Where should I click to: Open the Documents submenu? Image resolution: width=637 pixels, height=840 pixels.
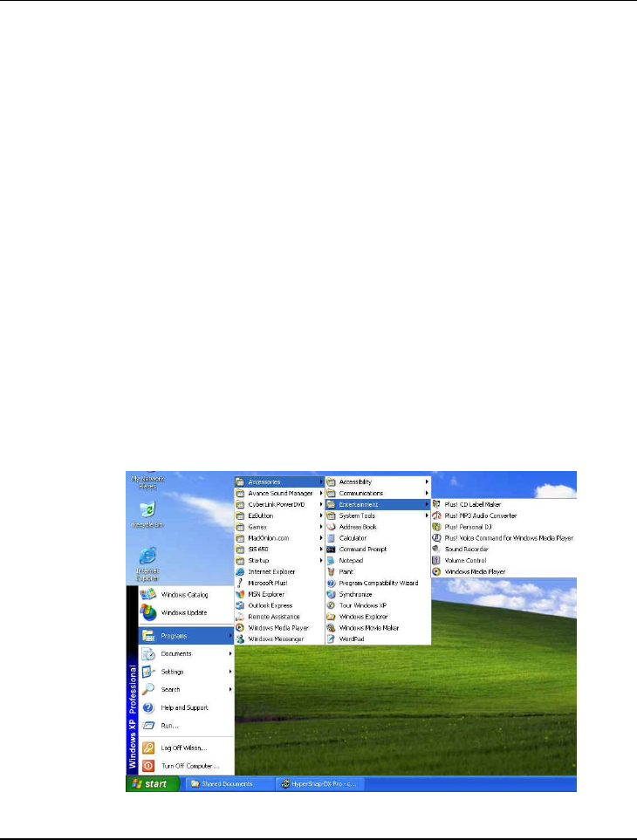click(187, 653)
